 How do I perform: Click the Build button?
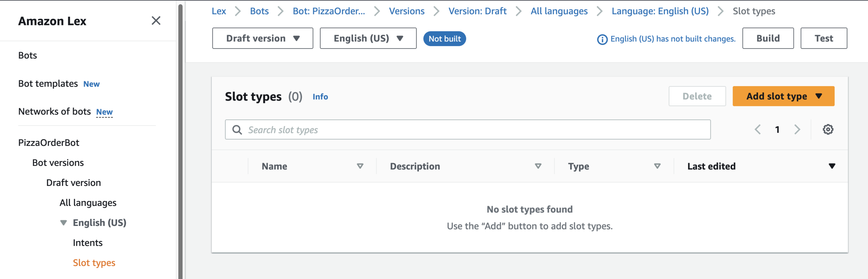click(768, 38)
